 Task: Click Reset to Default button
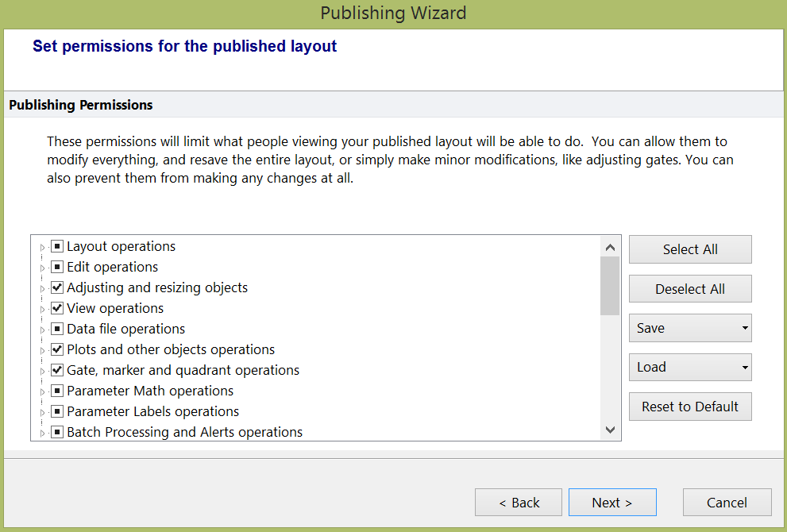(x=689, y=407)
